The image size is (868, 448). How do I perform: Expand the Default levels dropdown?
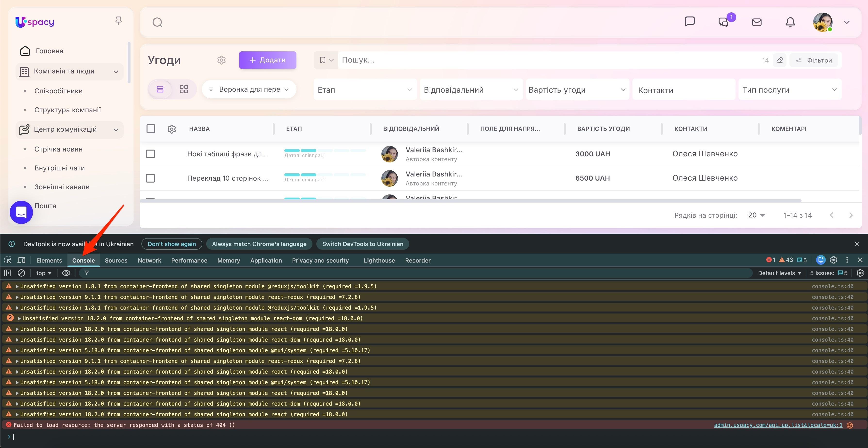pos(779,273)
